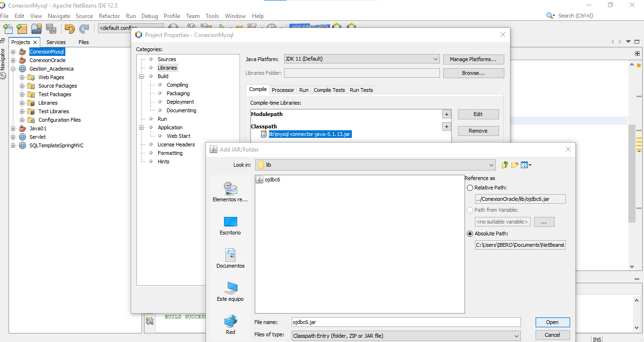Click the New Project toolbar icon
This screenshot has height=342, width=644.
[x=22, y=28]
